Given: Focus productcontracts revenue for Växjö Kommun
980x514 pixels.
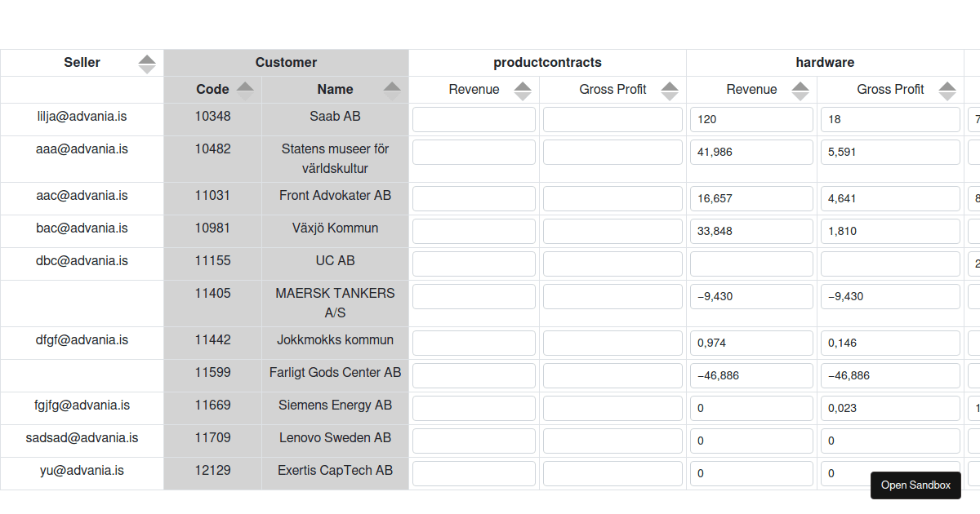Looking at the screenshot, I should [x=474, y=231].
